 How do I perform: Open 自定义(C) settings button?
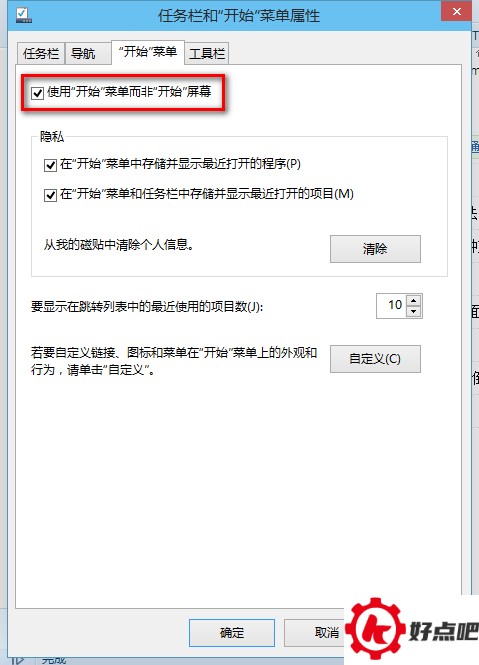click(x=375, y=359)
